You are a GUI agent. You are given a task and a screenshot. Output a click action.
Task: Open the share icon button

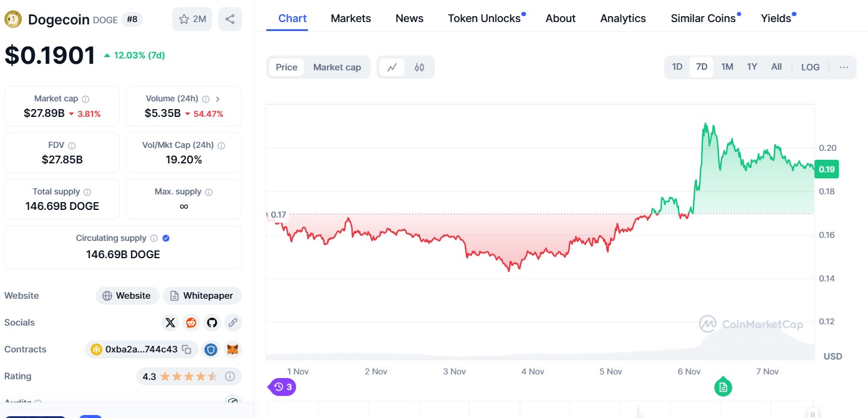point(230,19)
